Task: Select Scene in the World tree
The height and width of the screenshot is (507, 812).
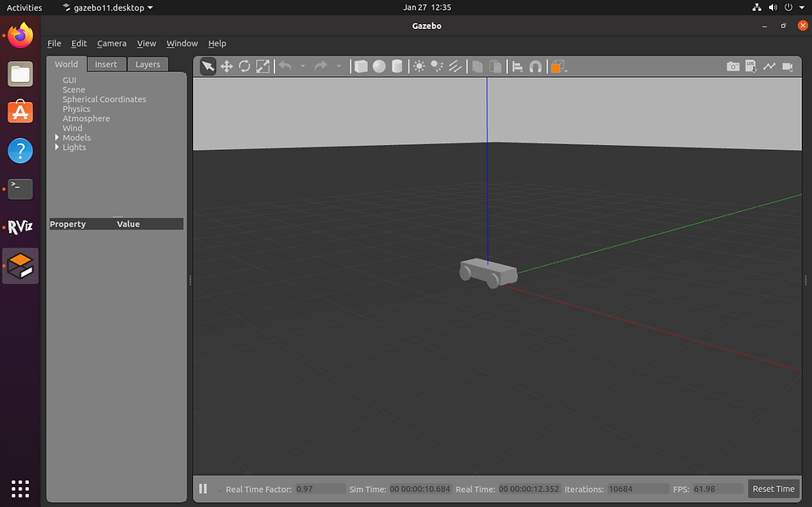Action: [x=74, y=89]
